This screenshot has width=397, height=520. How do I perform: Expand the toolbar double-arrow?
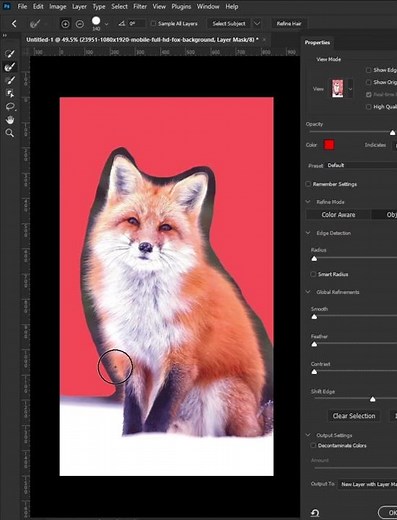point(5,35)
